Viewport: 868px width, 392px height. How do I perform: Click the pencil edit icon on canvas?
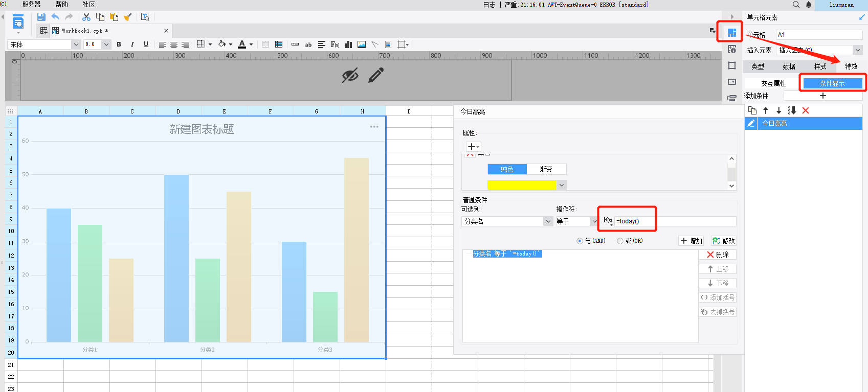tap(376, 75)
